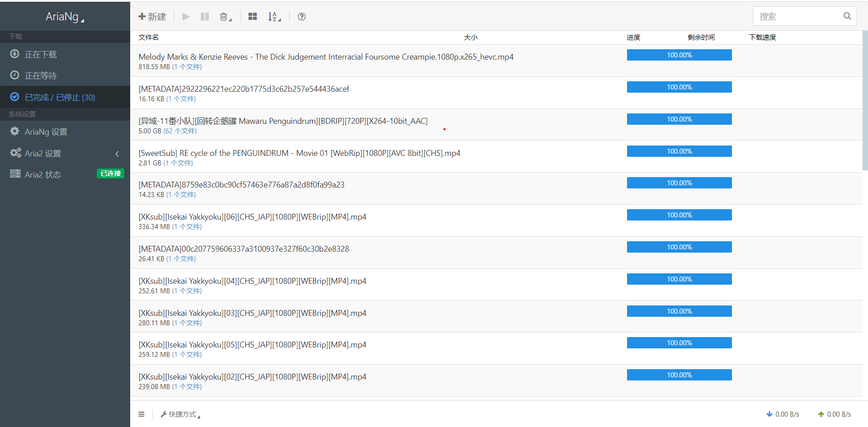Expand the Aria2 设置 submenu
Viewport: 868px width, 427px height.
[x=43, y=153]
